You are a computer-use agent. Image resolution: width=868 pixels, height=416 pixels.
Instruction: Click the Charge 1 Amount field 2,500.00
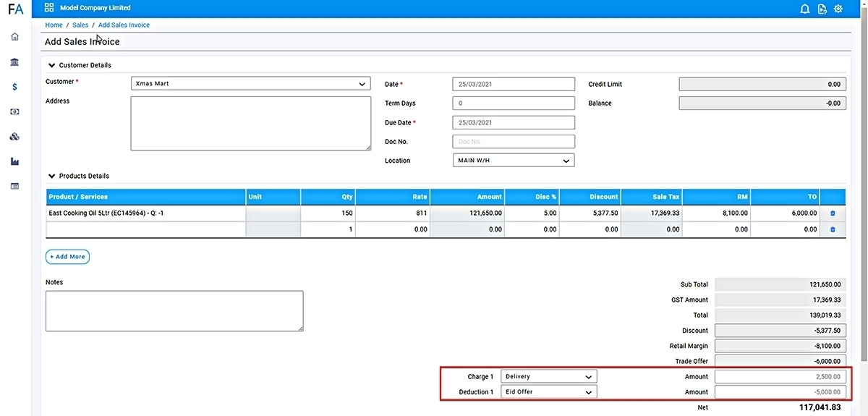pos(780,377)
